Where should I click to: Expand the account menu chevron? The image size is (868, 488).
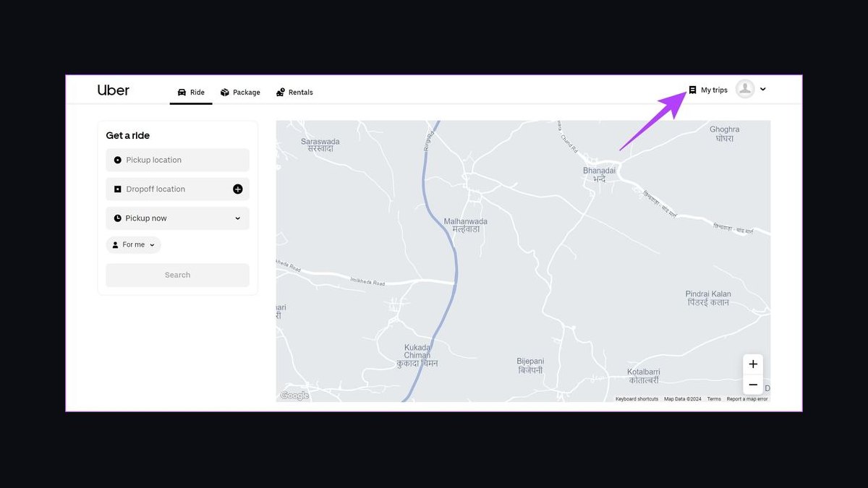pos(762,89)
